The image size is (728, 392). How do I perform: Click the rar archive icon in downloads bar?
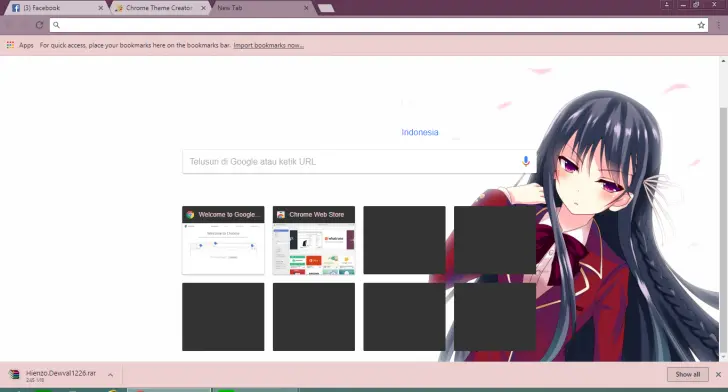(14, 374)
